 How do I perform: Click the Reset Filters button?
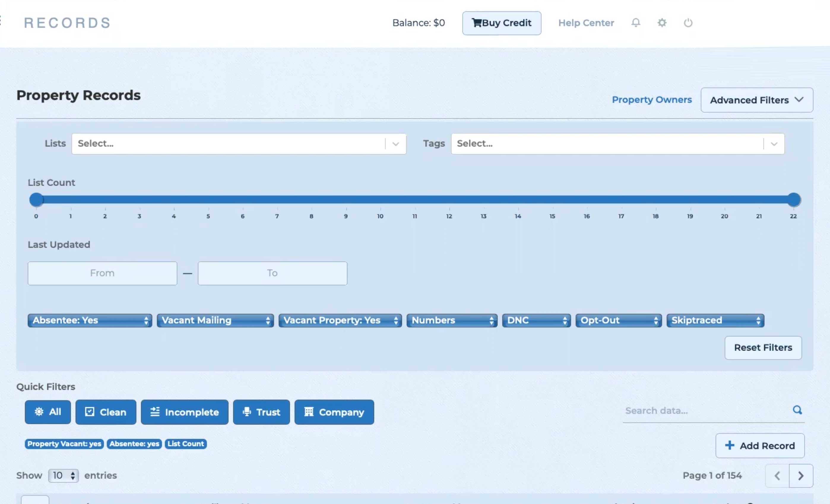763,347
